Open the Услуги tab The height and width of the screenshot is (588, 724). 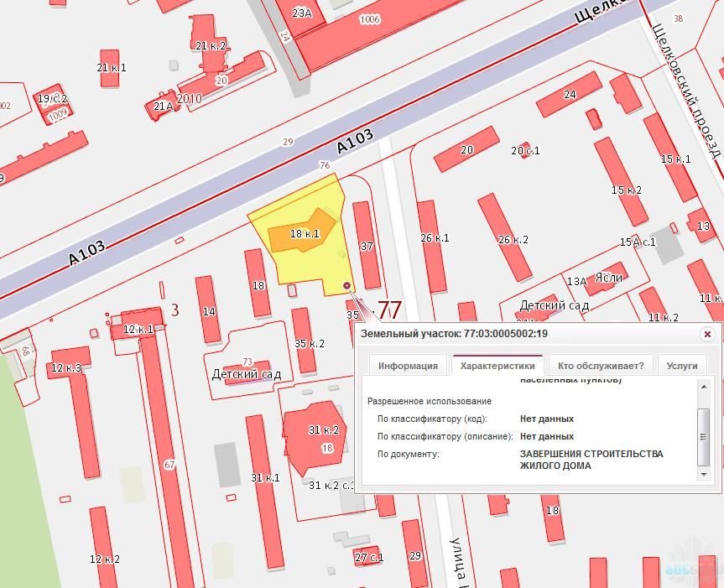[x=681, y=366]
